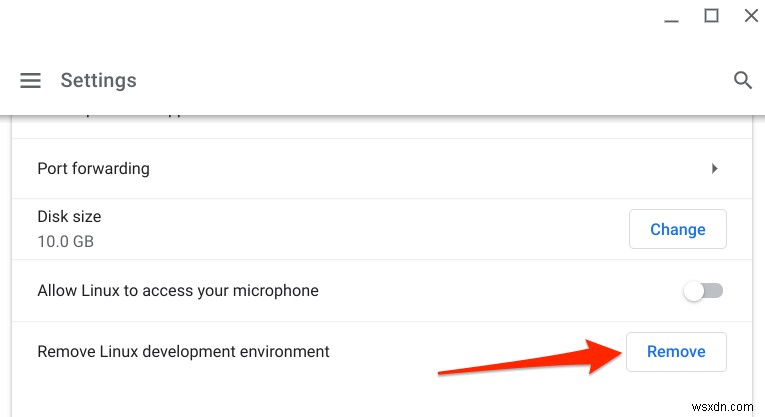Click empty title bar left of minimize button
This screenshot has width=765, height=417.
coord(350,16)
